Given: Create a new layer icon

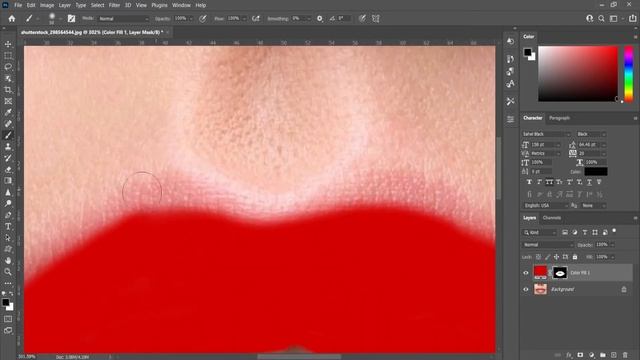Looking at the screenshot, I should (614, 355).
